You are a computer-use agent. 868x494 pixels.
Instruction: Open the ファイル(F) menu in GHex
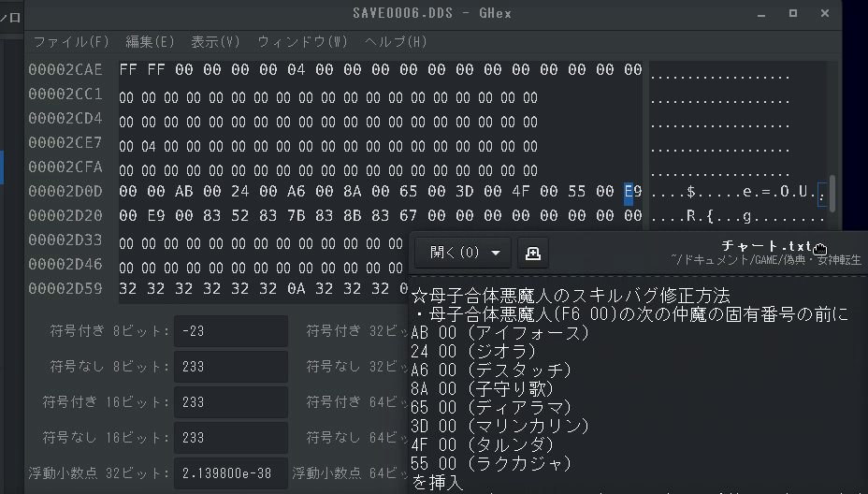(x=71, y=42)
